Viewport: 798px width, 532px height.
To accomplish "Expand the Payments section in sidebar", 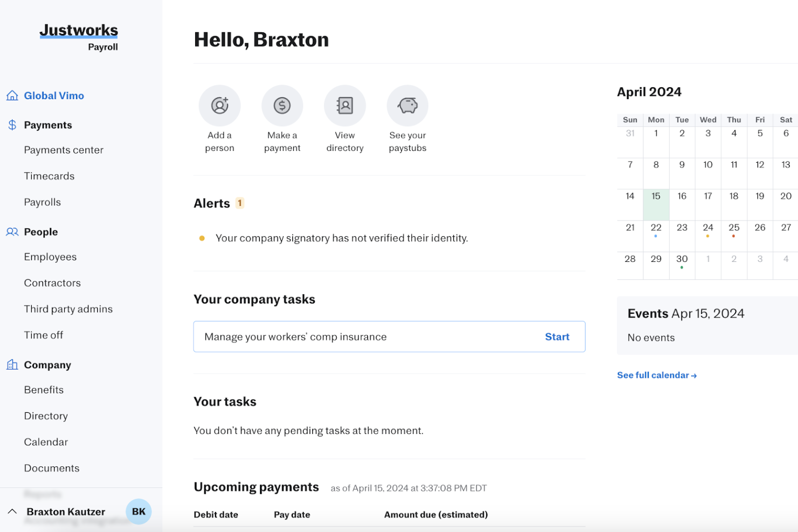I will tap(48, 125).
